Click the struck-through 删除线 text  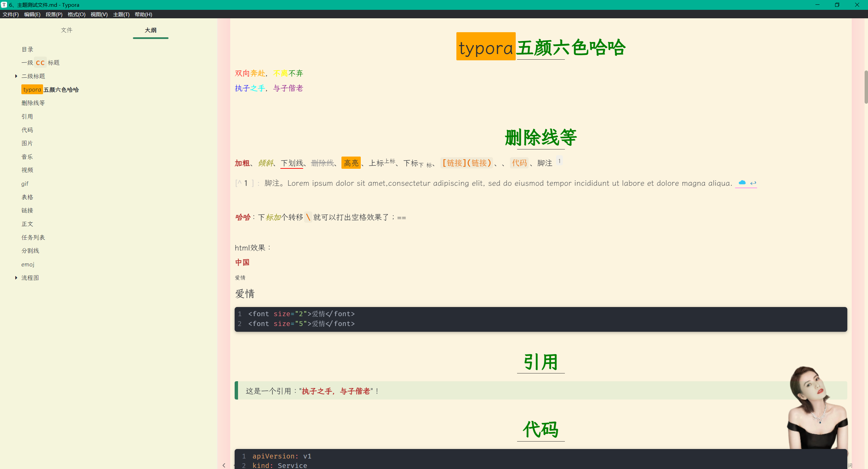[x=322, y=163]
